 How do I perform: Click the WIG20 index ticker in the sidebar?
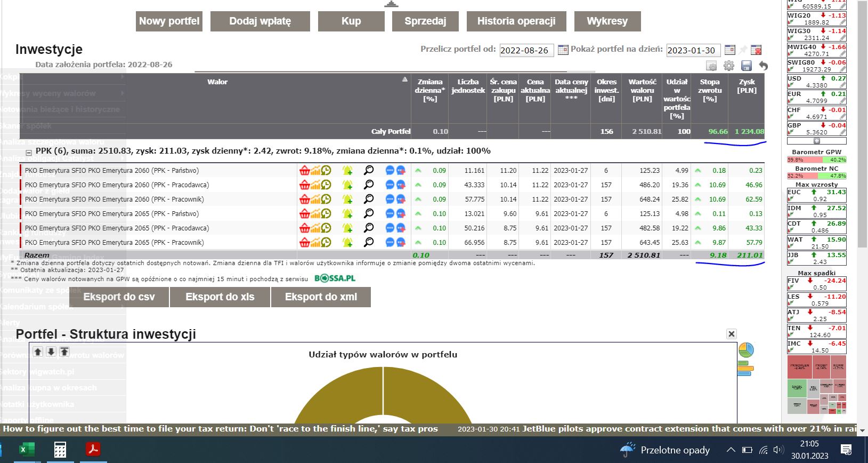pyautogui.click(x=816, y=19)
